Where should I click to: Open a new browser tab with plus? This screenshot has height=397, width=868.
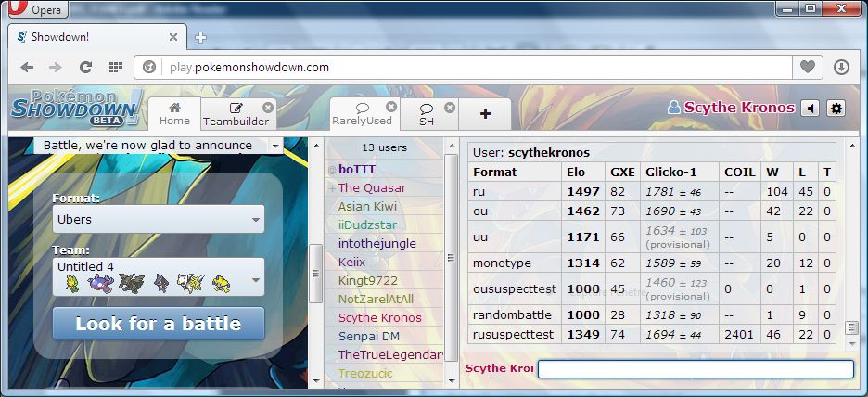(x=200, y=38)
